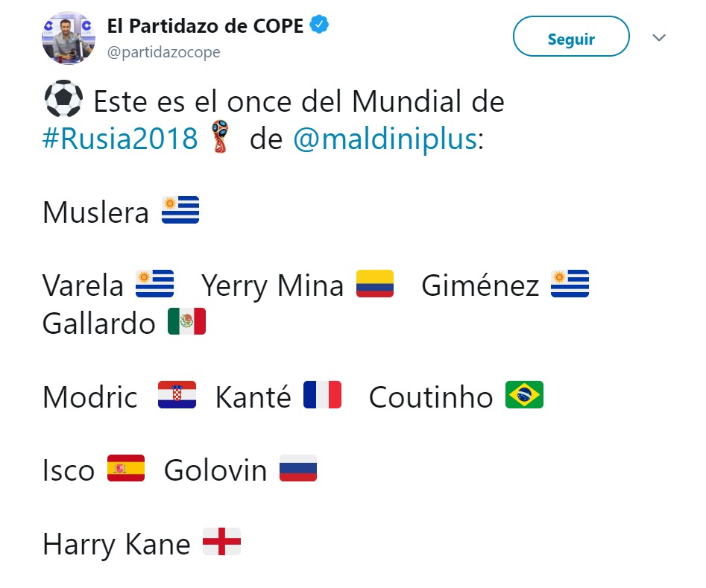Click the verified badge beside the account name
This screenshot has width=706, height=588.
(x=320, y=24)
